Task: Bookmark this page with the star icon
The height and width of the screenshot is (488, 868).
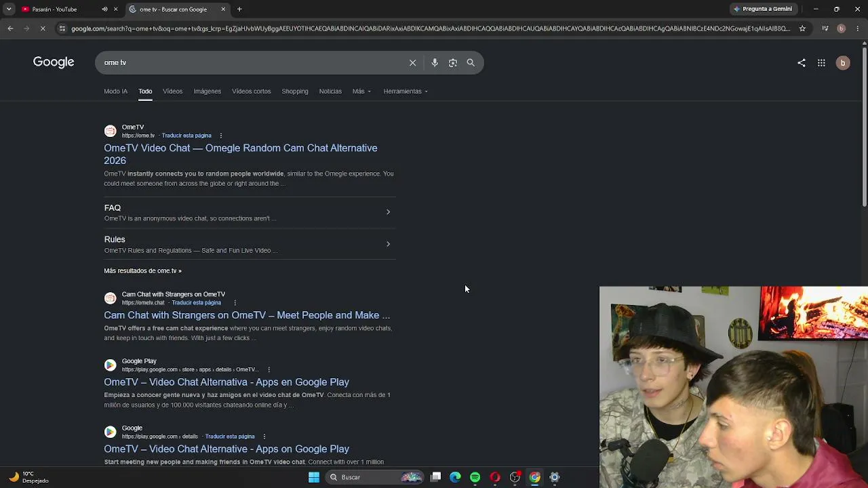Action: pos(802,28)
